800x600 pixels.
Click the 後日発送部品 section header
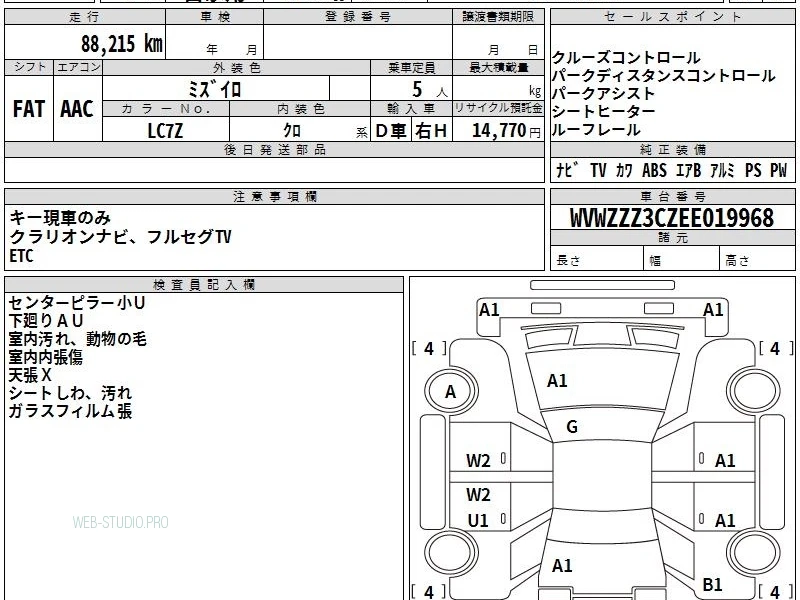pos(274,149)
